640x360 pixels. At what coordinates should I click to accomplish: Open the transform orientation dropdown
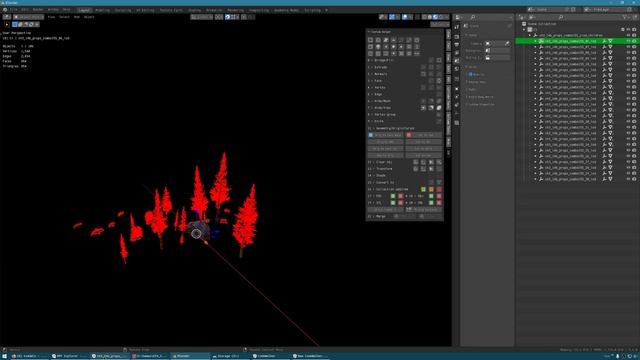(x=202, y=17)
